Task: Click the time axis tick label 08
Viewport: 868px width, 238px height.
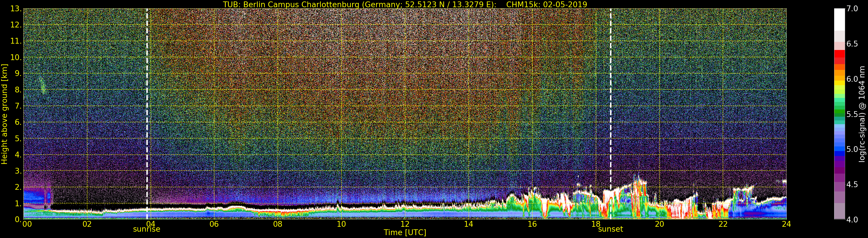Action: [278, 224]
